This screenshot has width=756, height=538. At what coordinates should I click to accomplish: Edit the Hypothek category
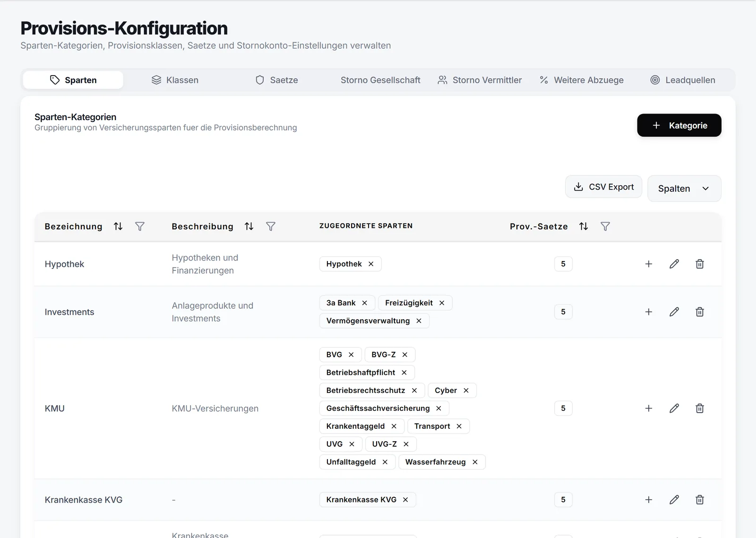click(x=674, y=264)
